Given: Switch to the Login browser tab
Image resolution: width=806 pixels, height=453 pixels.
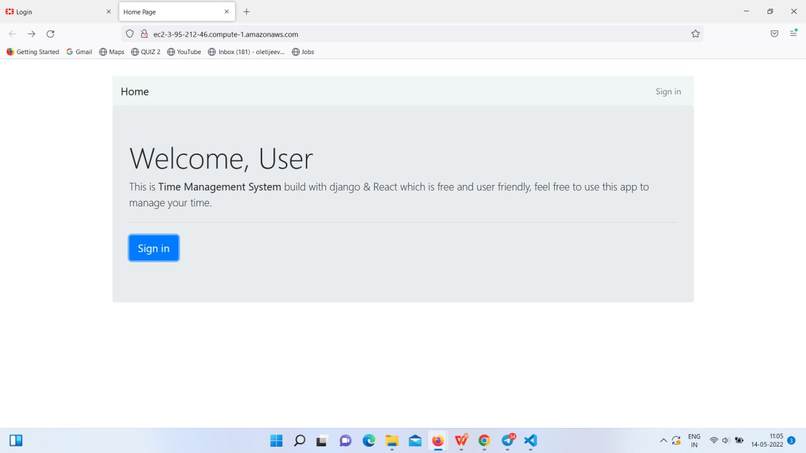Looking at the screenshot, I should 58,11.
